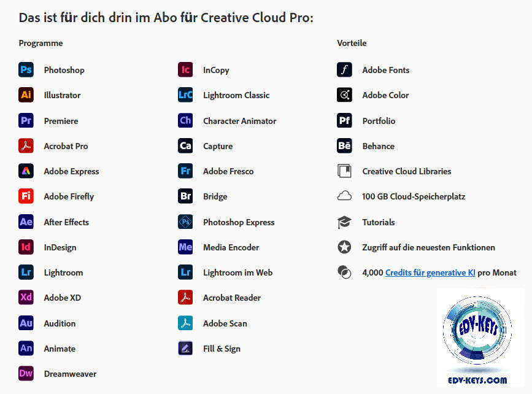The image size is (532, 394).
Task: Select the Photoshop Express icon
Action: [x=185, y=222]
